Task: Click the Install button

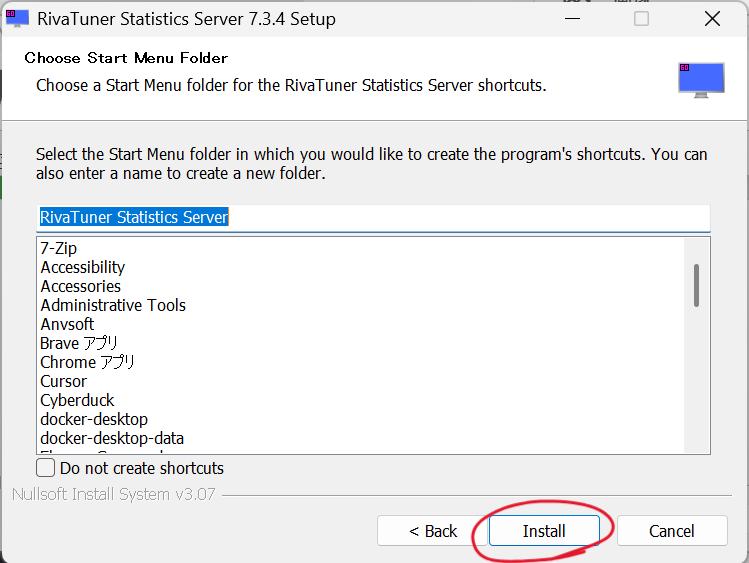Action: pos(543,531)
